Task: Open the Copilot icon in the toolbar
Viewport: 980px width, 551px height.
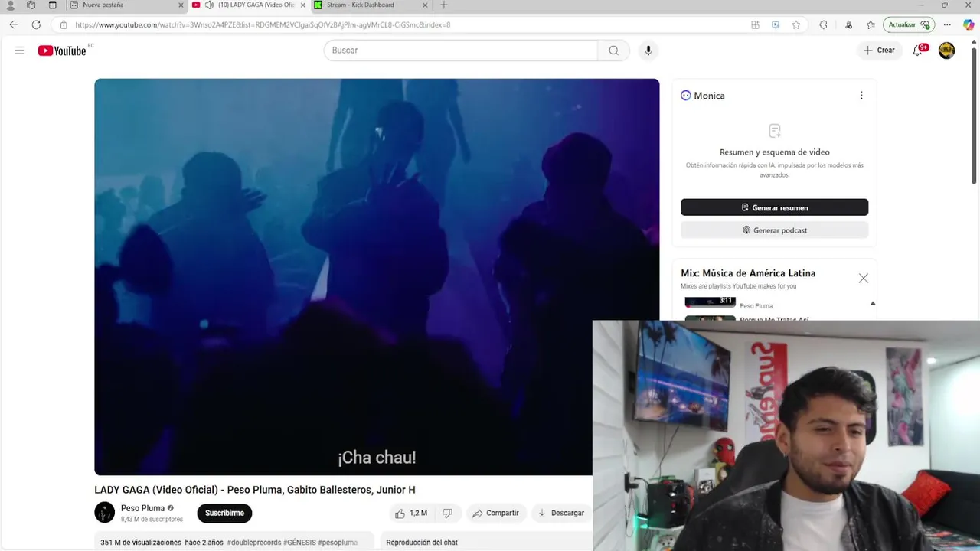Action: pyautogui.click(x=969, y=24)
